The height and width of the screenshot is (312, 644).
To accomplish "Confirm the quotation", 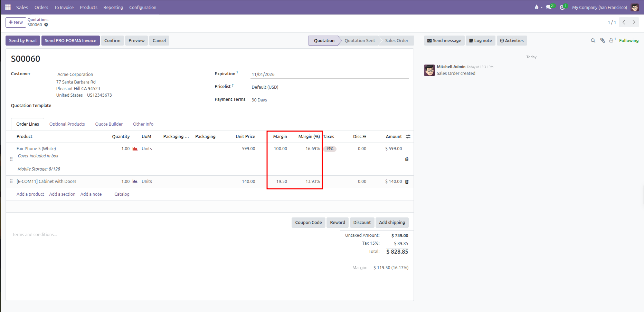I will click(x=112, y=41).
